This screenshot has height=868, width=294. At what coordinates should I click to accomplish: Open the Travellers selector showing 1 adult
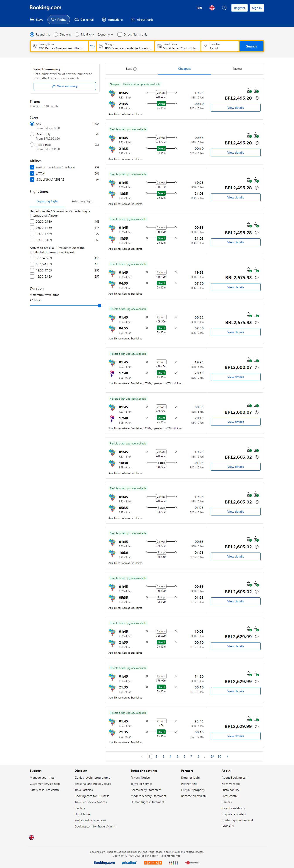(220, 46)
